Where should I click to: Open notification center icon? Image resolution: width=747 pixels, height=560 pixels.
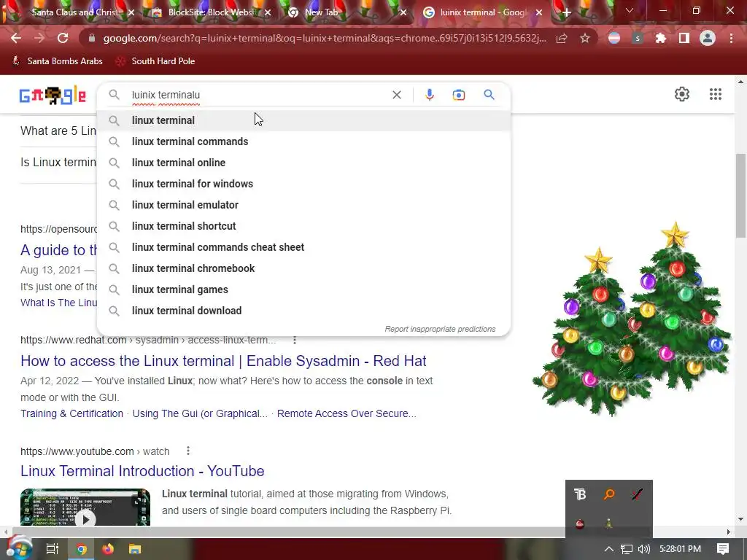click(x=723, y=549)
